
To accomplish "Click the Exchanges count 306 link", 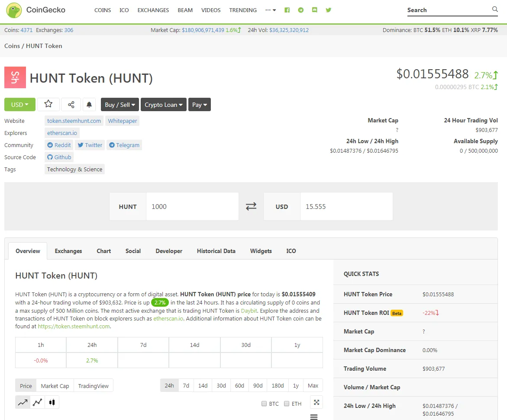I will (68, 30).
